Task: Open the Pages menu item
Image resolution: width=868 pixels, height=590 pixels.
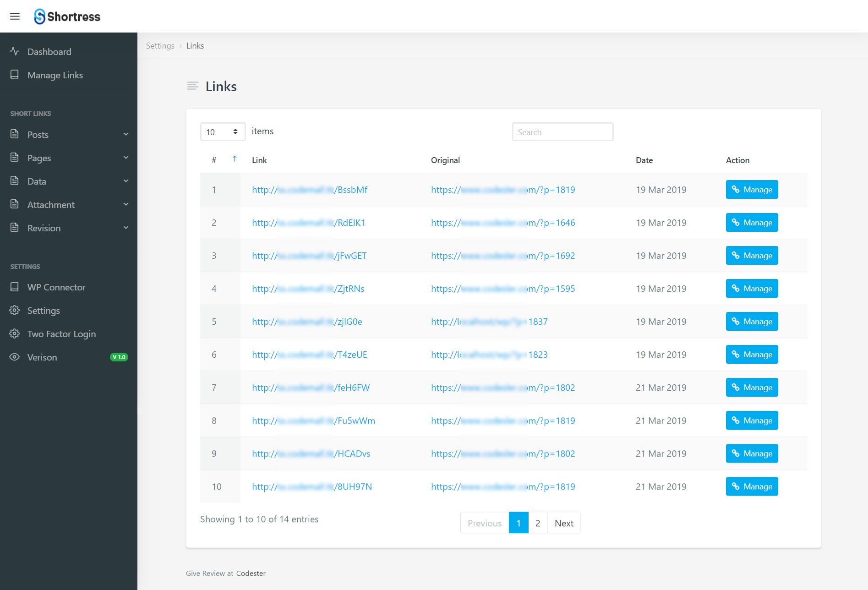Action: [x=39, y=158]
